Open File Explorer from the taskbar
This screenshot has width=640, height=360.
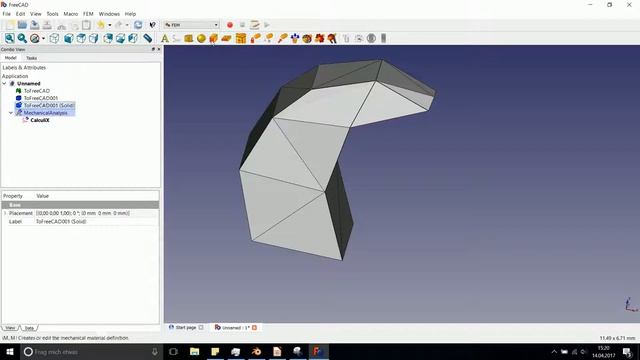point(194,351)
